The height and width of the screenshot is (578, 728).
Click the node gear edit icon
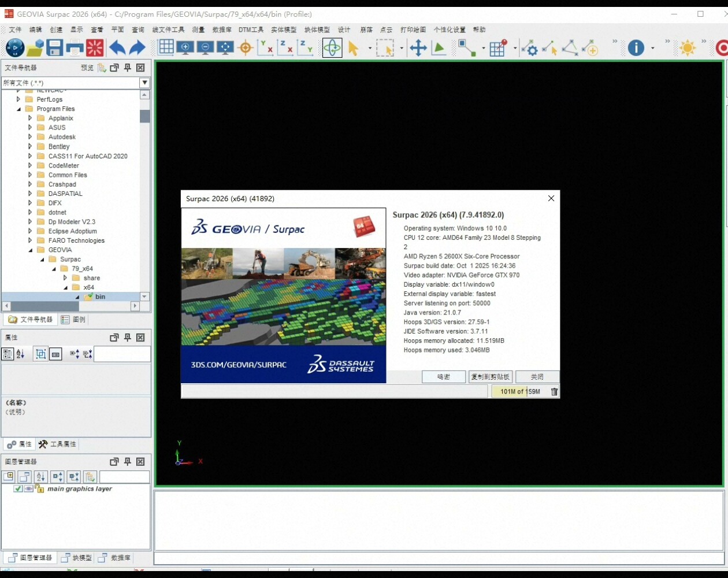tap(529, 47)
